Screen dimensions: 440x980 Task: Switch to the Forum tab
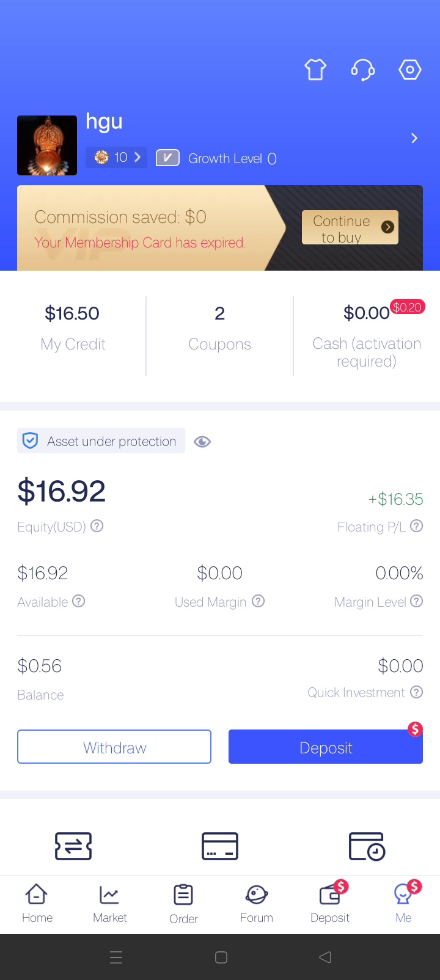(257, 903)
